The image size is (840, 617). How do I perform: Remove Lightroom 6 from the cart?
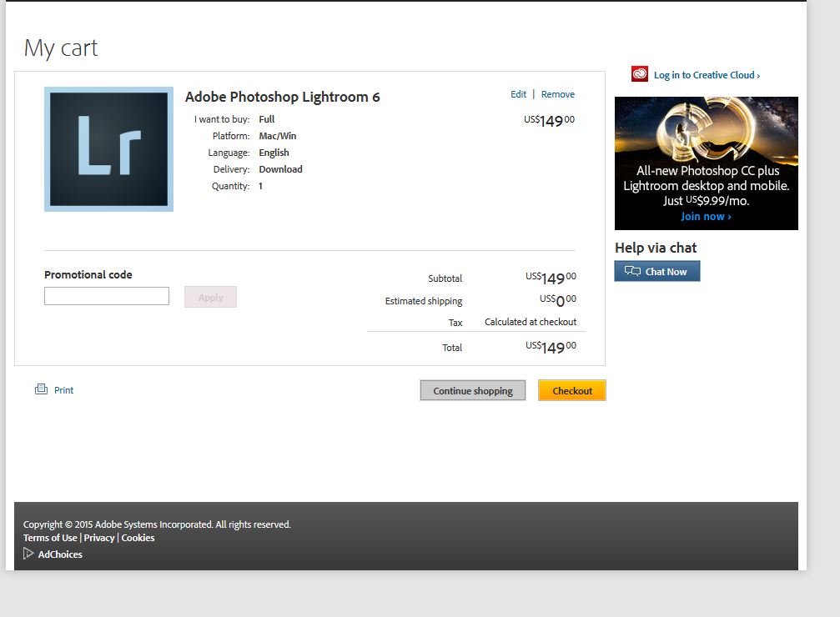point(558,94)
